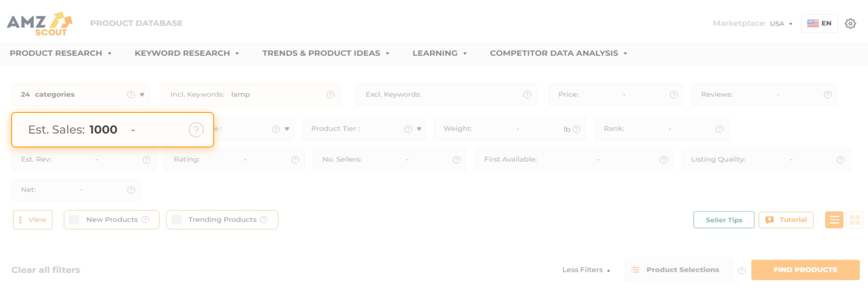
Task: Toggle the Trending Products checkbox
Action: (x=177, y=220)
